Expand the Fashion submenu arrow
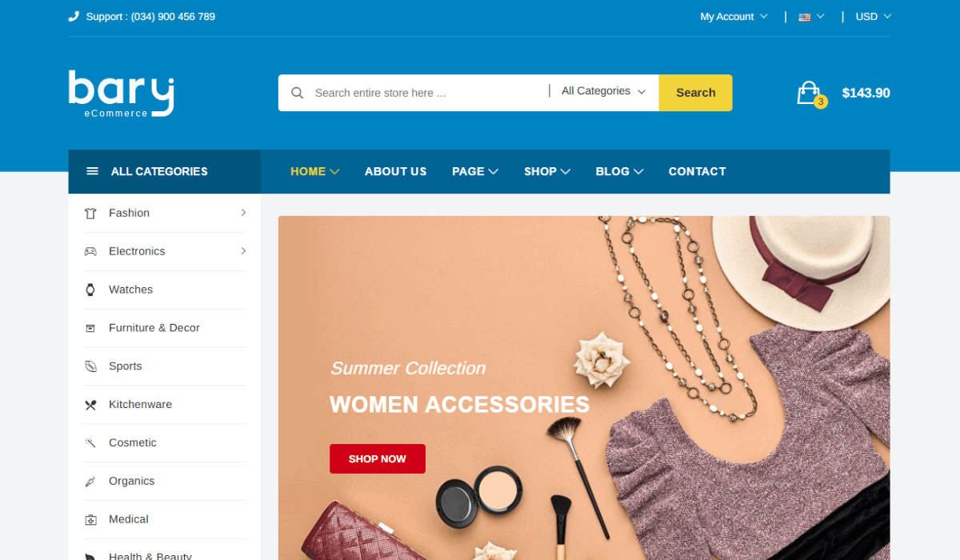 [x=243, y=213]
